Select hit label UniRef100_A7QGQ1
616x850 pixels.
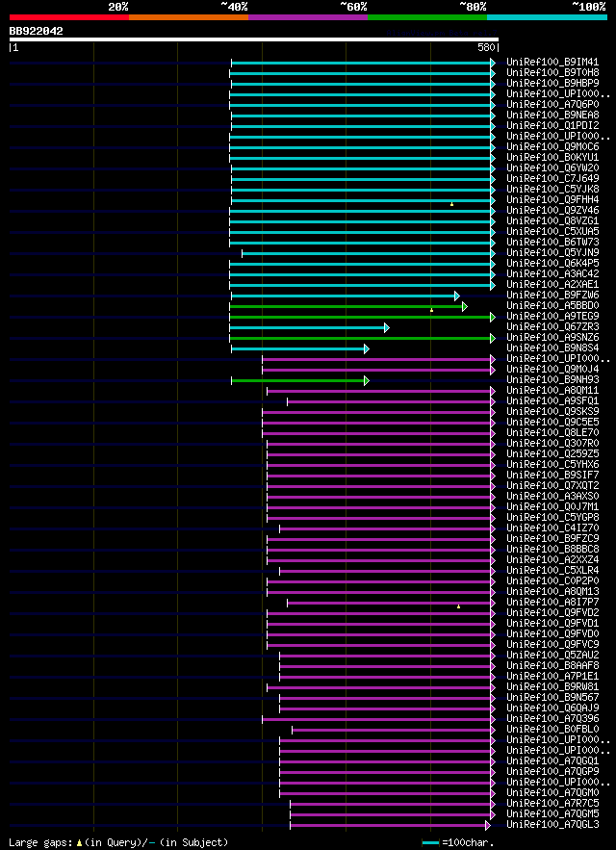tap(552, 762)
